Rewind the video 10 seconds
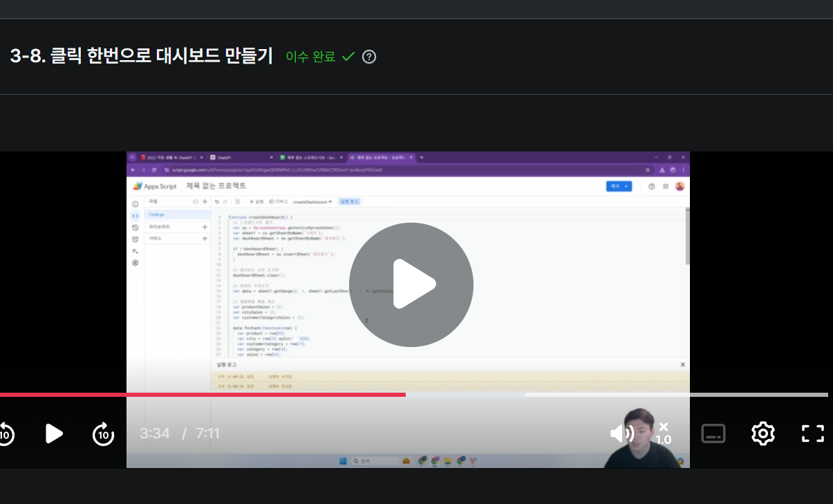833x504 pixels. point(6,434)
